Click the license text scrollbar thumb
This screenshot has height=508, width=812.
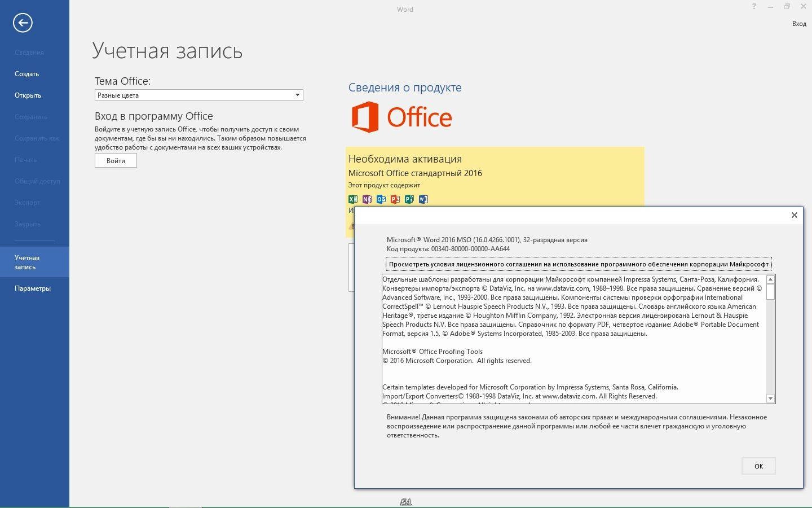coord(771,292)
